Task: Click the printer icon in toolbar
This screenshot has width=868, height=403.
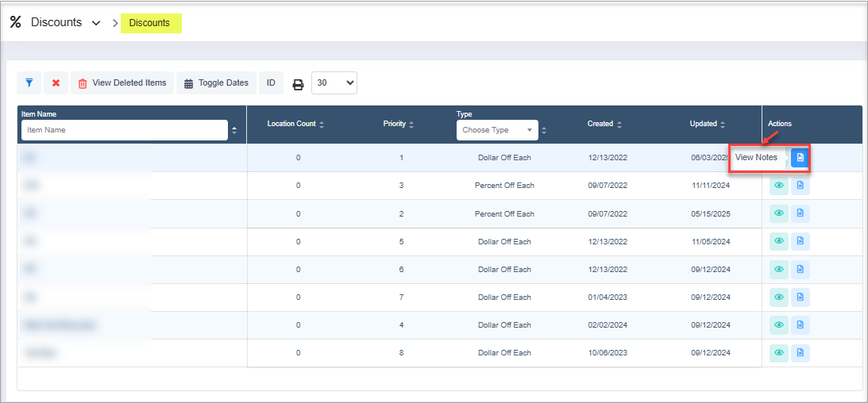Action: (298, 83)
